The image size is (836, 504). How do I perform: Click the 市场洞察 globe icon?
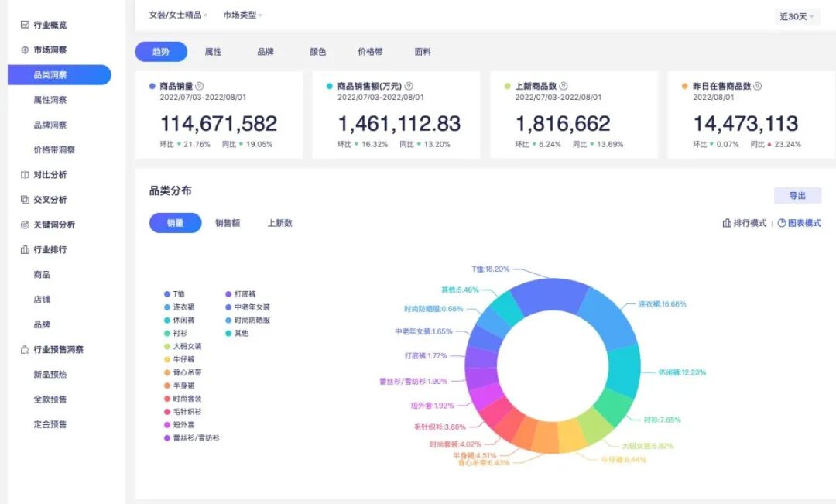(x=25, y=50)
